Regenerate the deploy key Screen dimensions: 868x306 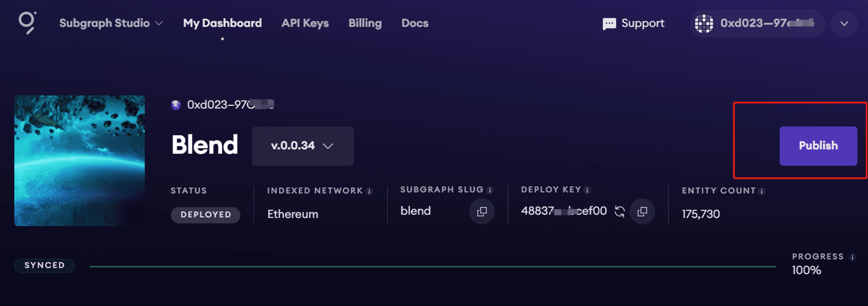point(620,212)
